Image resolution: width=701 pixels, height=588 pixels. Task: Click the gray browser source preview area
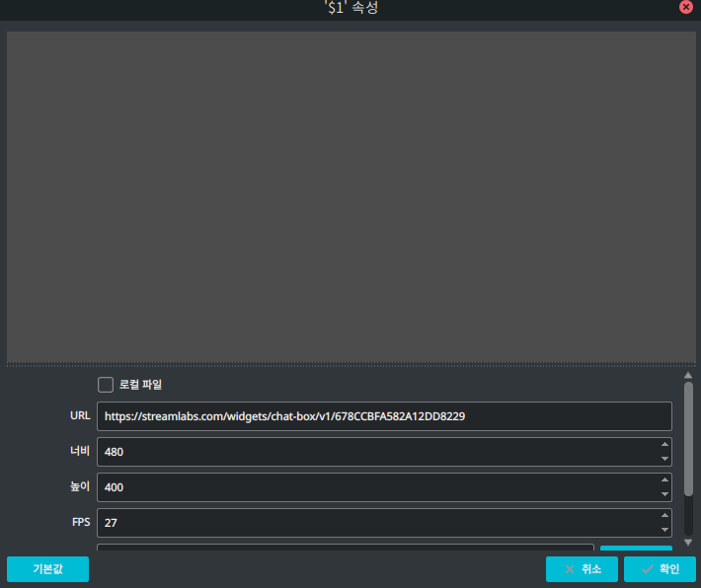[x=350, y=196]
